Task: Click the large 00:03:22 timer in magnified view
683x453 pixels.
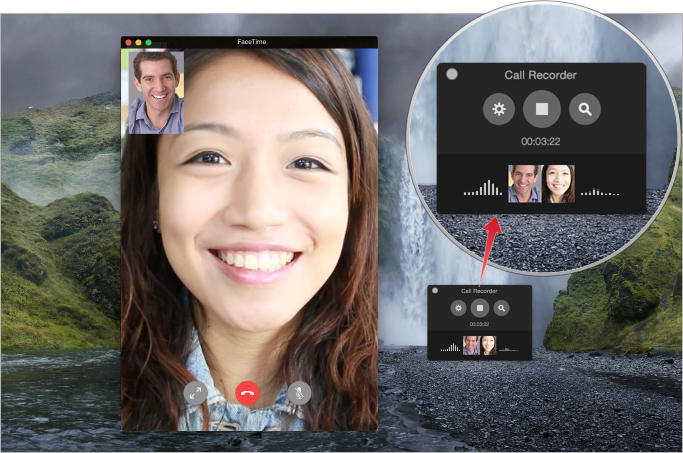Action: click(541, 142)
